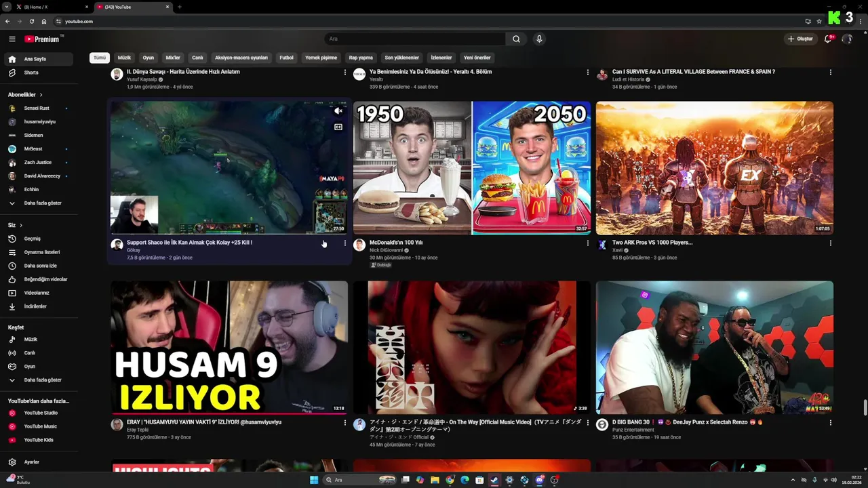Image resolution: width=868 pixels, height=488 pixels.
Task: Click the Windows Start button
Action: click(314, 480)
